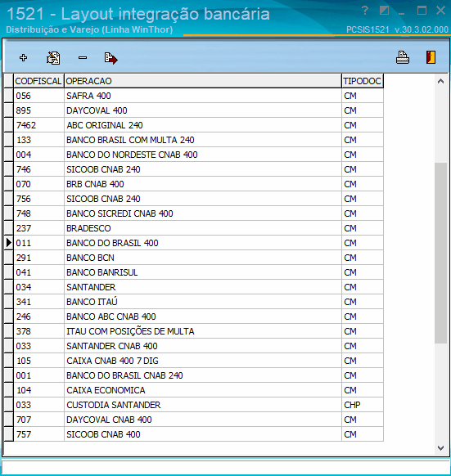Click the scrollbar down arrow
The height and width of the screenshot is (476, 451).
coord(440,447)
